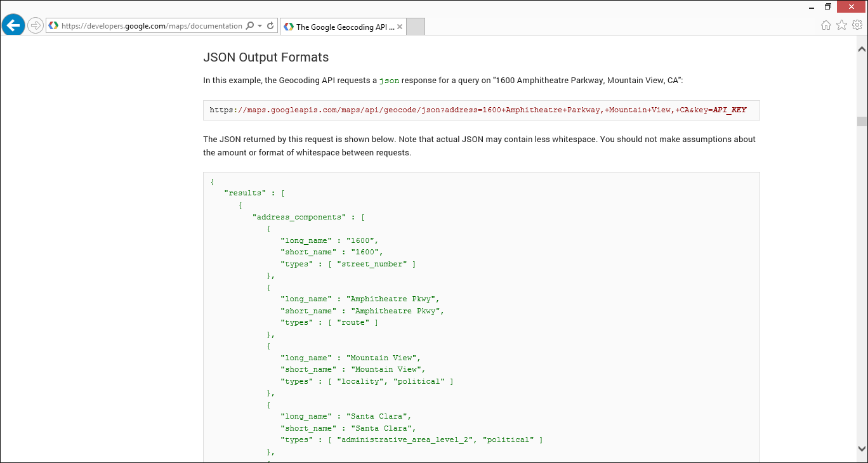Click the search magnifier in address bar
Viewport: 868px width, 463px height.
point(250,26)
